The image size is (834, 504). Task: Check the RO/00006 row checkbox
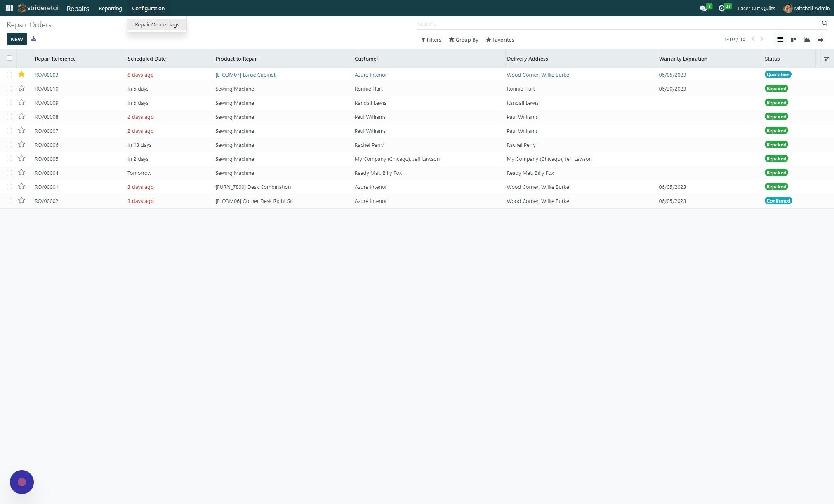coord(9,145)
